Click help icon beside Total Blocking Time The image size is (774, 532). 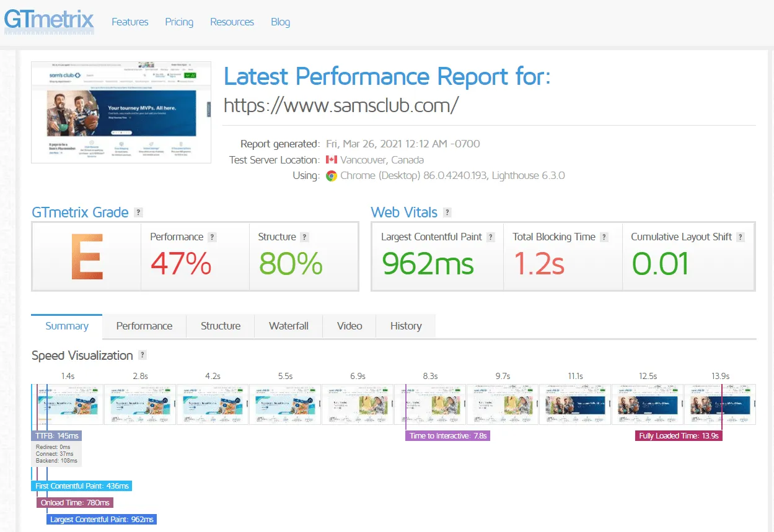pyautogui.click(x=604, y=237)
